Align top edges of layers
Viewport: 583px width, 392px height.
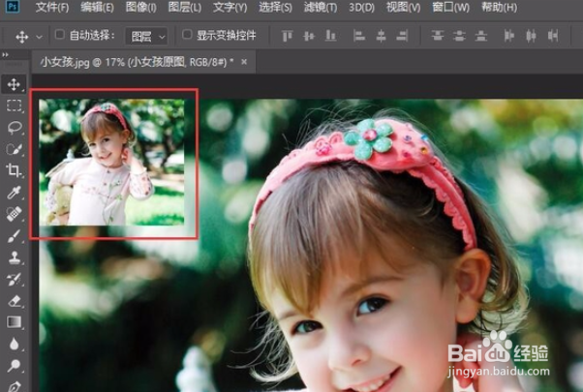[x=287, y=36]
